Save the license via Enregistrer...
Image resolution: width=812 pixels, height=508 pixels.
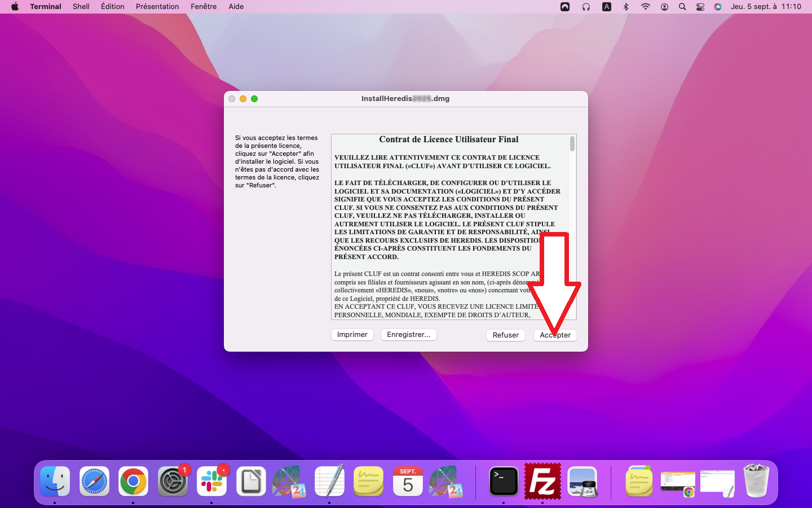[x=408, y=335]
